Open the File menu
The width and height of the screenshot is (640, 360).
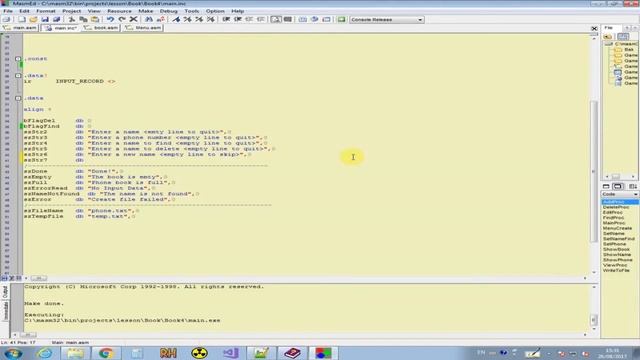click(8, 11)
